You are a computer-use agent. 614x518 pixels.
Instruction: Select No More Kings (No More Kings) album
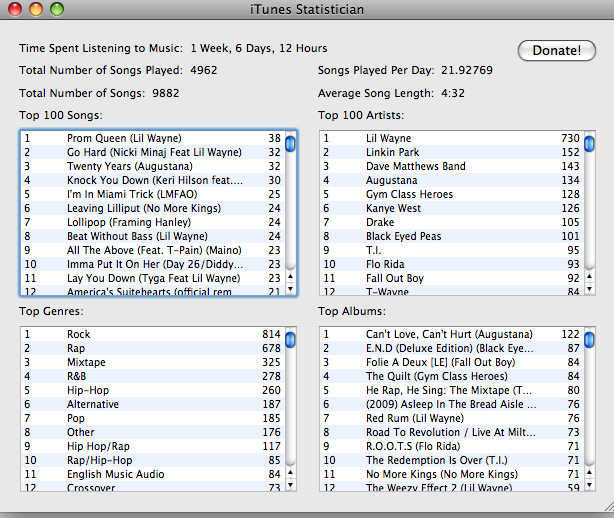coord(452,475)
